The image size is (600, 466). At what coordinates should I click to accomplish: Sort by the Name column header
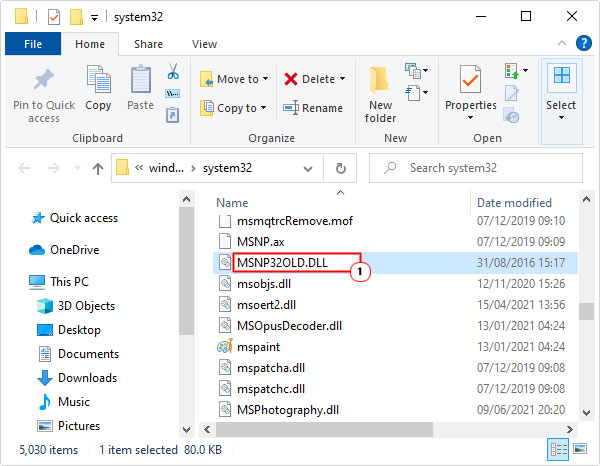click(232, 203)
